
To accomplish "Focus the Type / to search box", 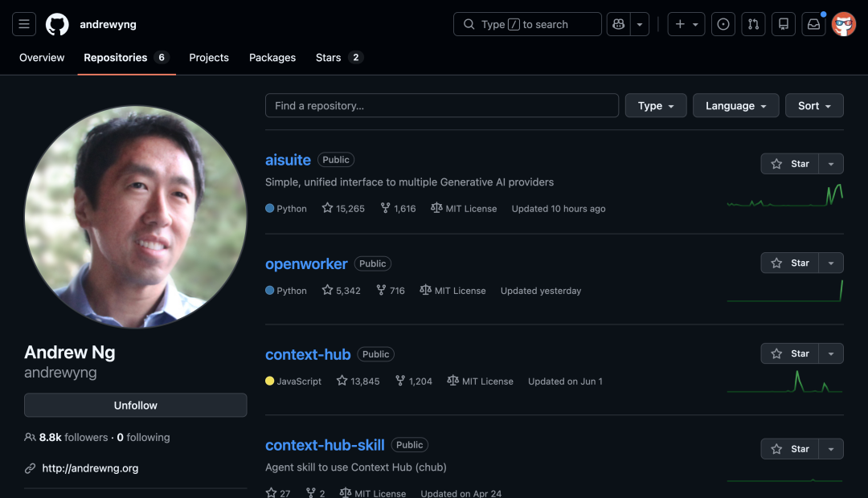I will (x=527, y=24).
